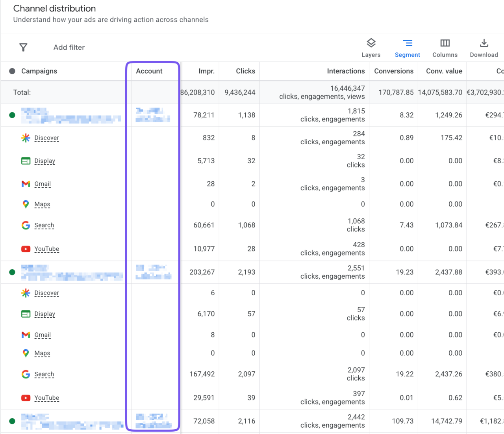Toggle the second campaign's status circle
The image size is (504, 434).
point(12,272)
